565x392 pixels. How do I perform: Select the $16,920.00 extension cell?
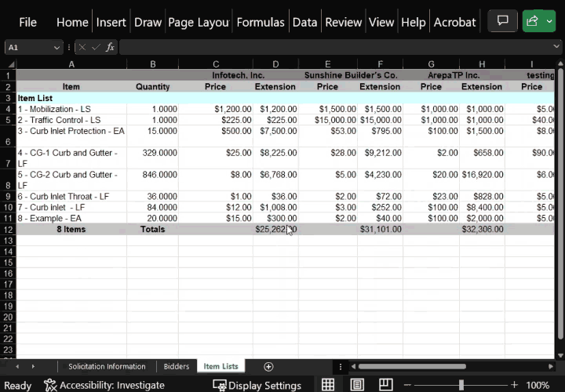click(x=482, y=180)
